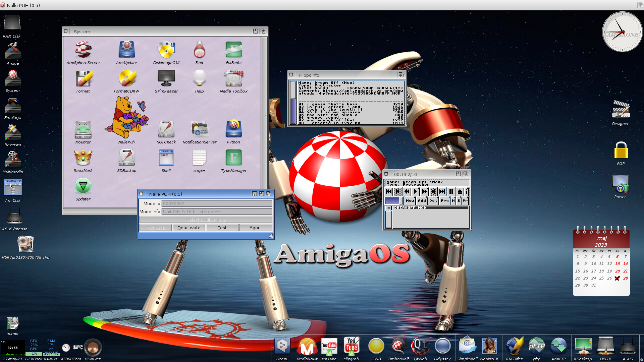Eject the module in HippoPlayer

(460, 191)
